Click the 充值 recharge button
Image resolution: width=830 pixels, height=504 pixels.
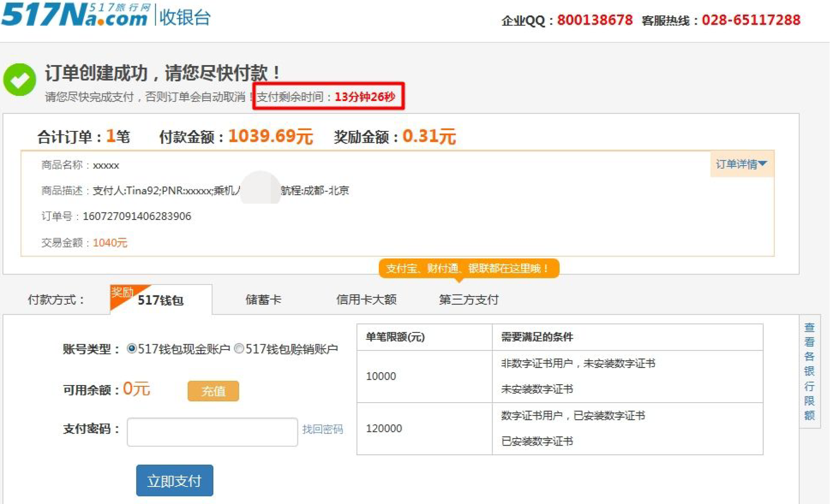coord(213,391)
